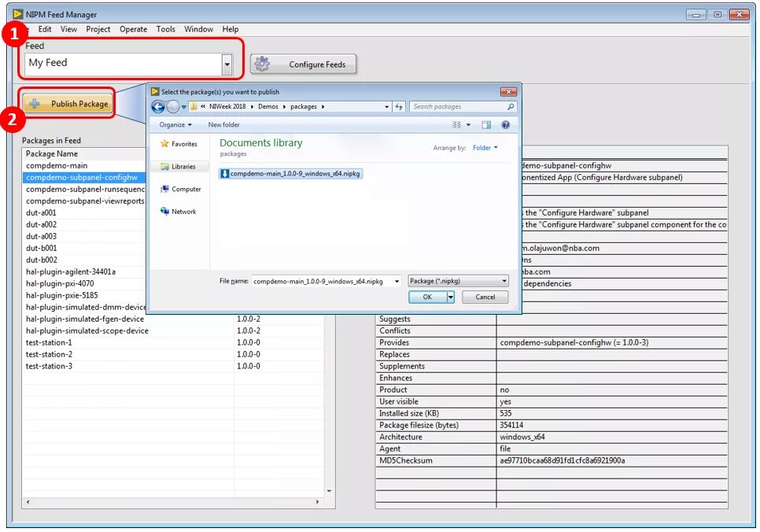
Task: Open the Operate menu
Action: [133, 29]
